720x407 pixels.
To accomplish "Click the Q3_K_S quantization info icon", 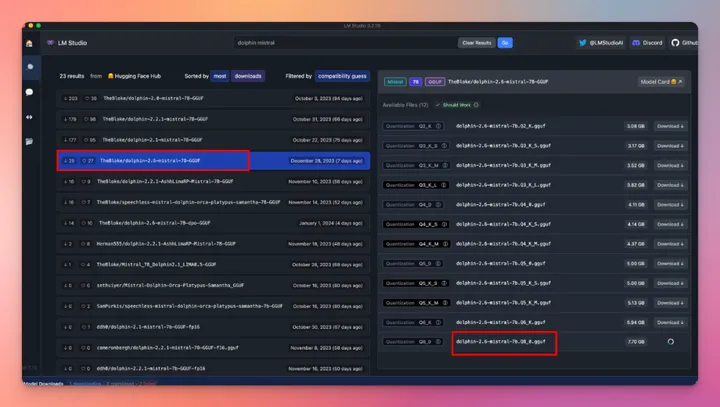I will [444, 146].
